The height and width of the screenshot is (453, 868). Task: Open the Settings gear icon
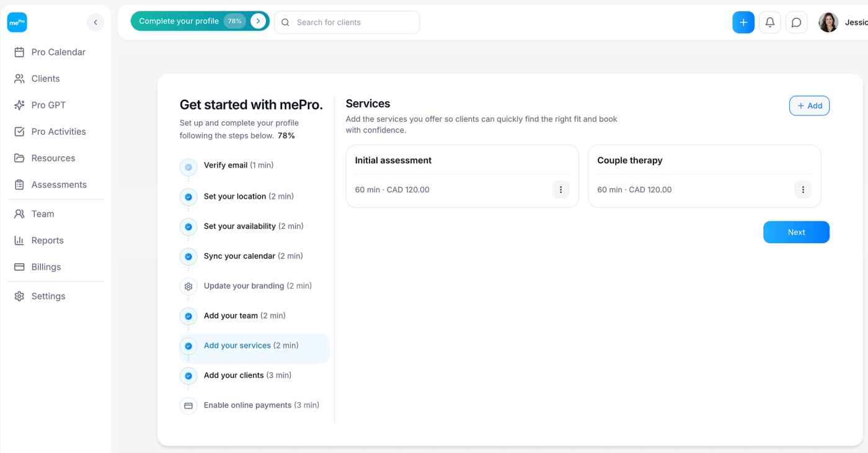(19, 297)
